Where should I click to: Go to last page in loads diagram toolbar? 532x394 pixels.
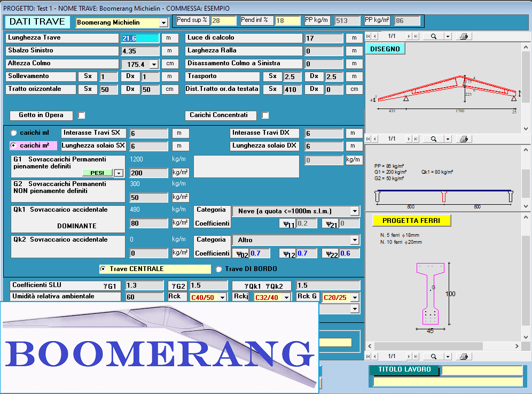coord(416,138)
